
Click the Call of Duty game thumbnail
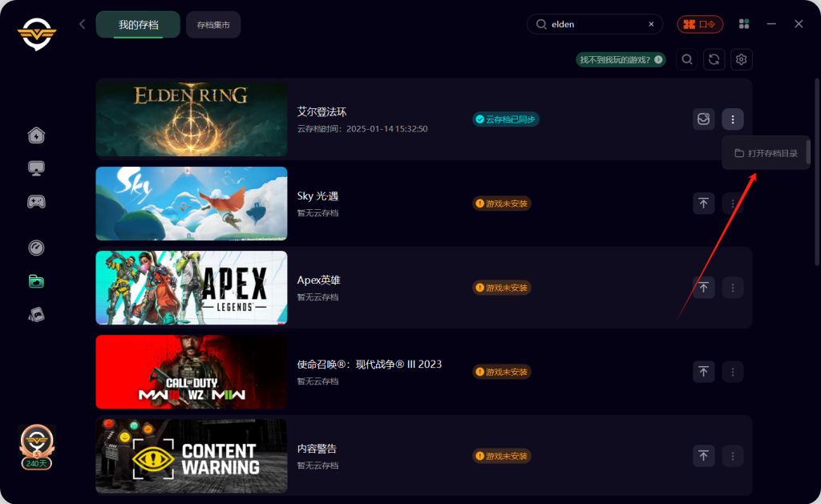pyautogui.click(x=192, y=372)
